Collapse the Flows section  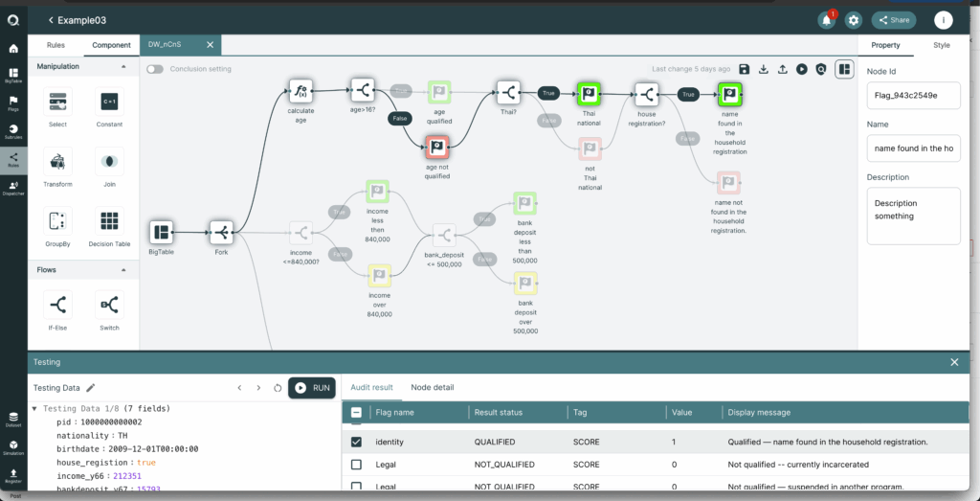(123, 270)
